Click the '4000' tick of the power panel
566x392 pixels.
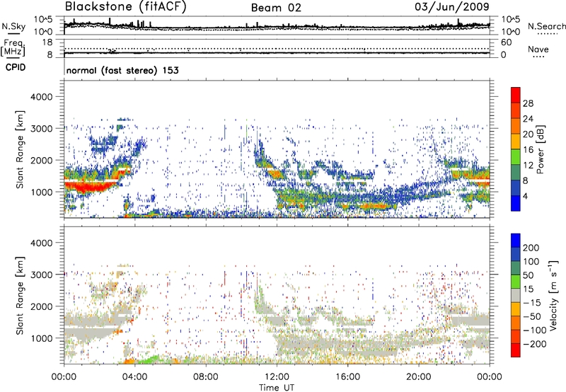[41, 97]
